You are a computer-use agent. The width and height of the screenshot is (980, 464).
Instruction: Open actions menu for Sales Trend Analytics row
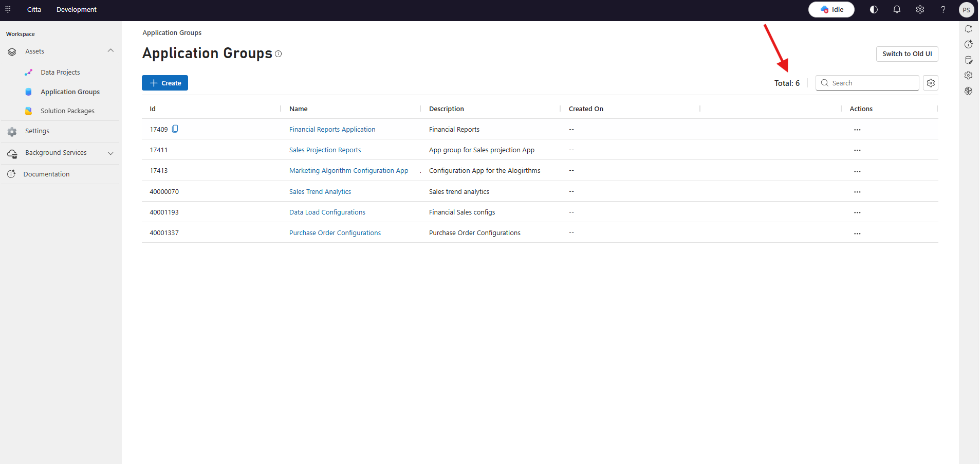(857, 192)
